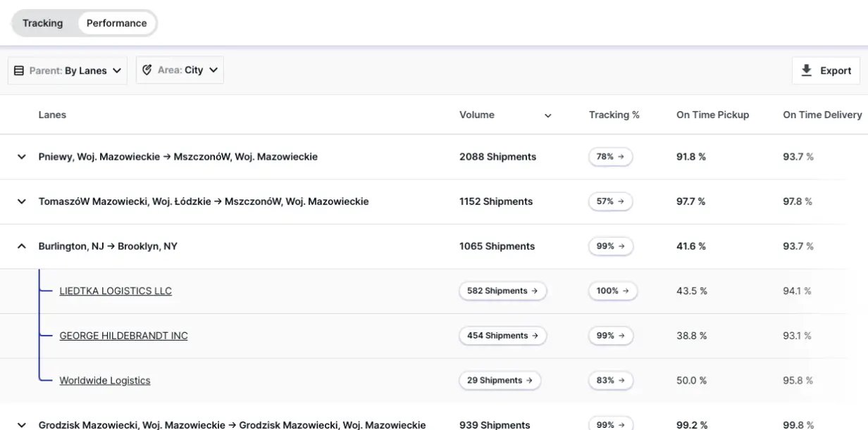Expand the Pniewy to Mszczonów lane row
Viewport: 868px width, 430px height.
pyautogui.click(x=21, y=157)
